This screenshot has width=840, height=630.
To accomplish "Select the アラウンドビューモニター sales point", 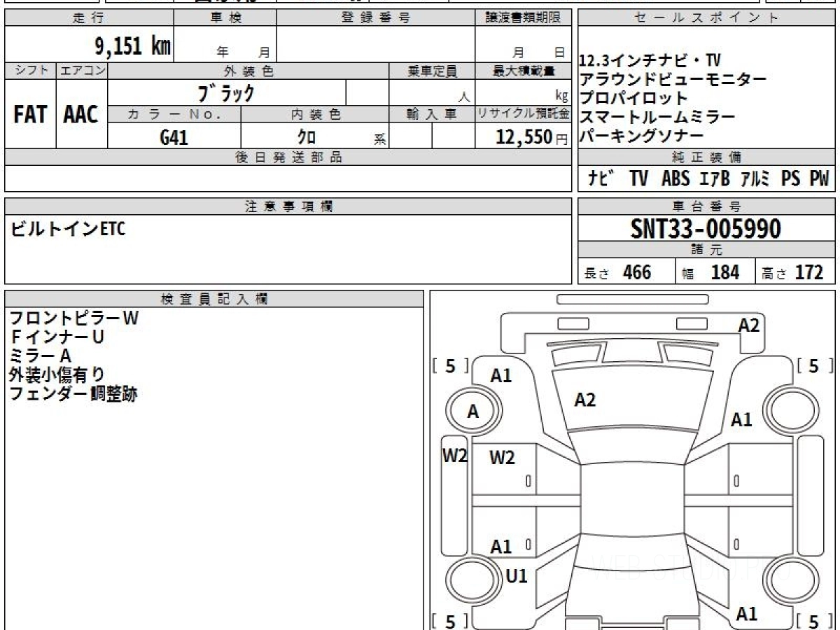I will click(673, 79).
